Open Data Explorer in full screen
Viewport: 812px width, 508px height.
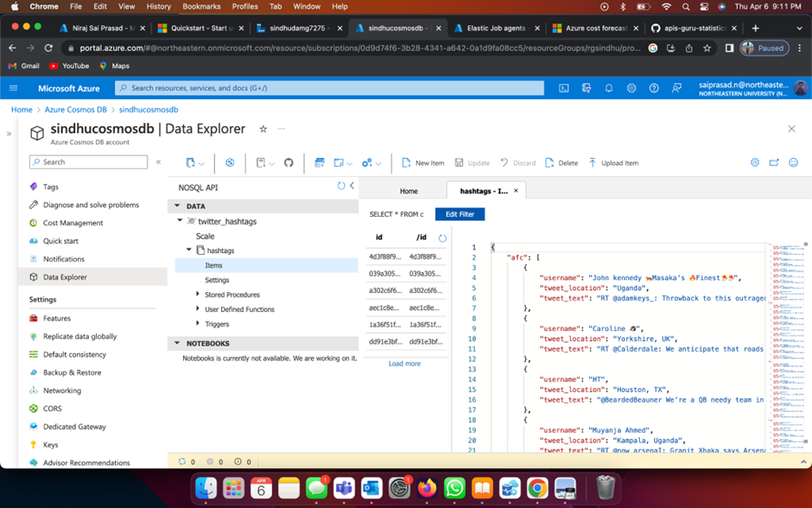click(x=774, y=162)
